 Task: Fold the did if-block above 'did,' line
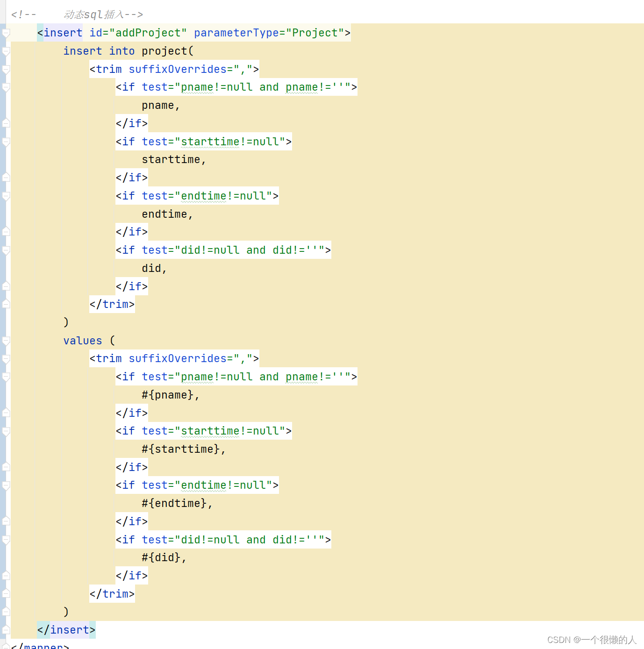click(x=6, y=250)
